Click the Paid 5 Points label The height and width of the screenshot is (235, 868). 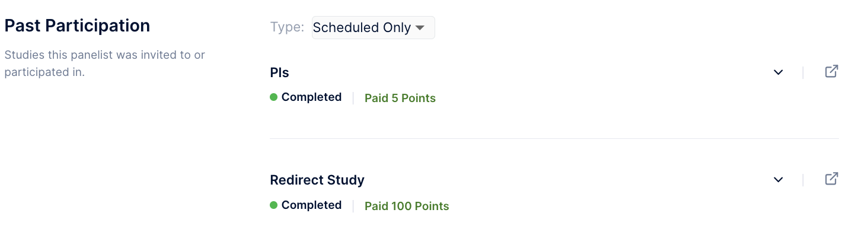pos(400,99)
